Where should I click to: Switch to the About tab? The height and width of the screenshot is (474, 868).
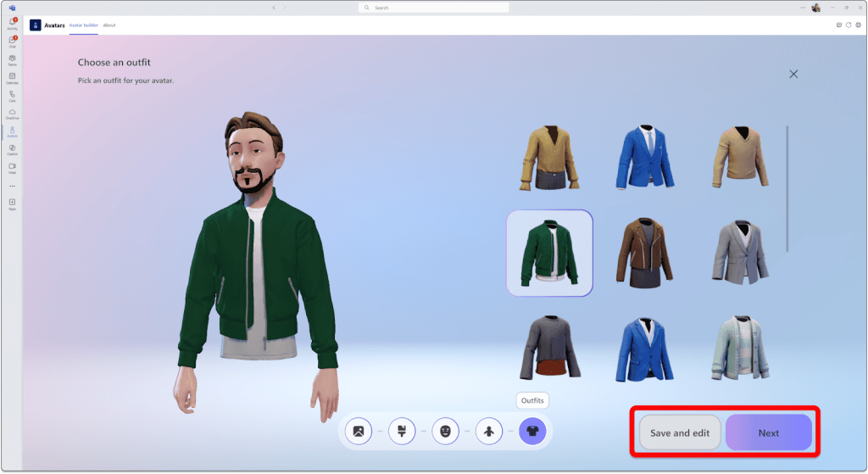109,25
